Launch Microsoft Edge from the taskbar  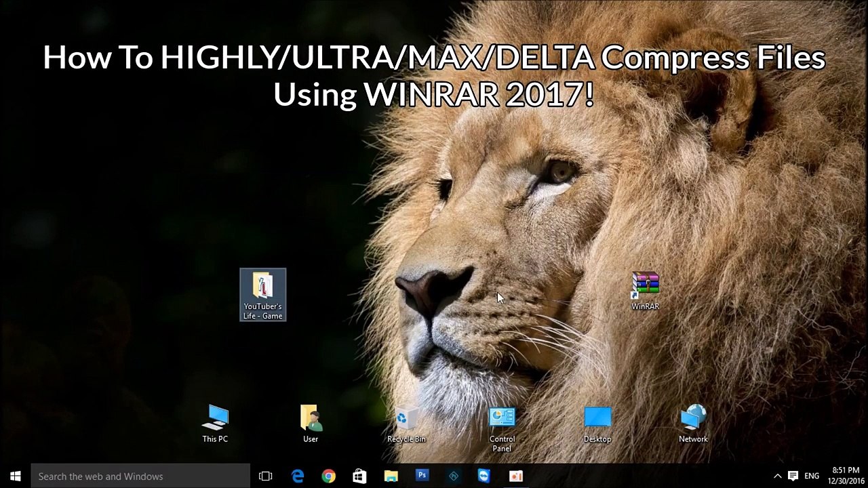298,476
